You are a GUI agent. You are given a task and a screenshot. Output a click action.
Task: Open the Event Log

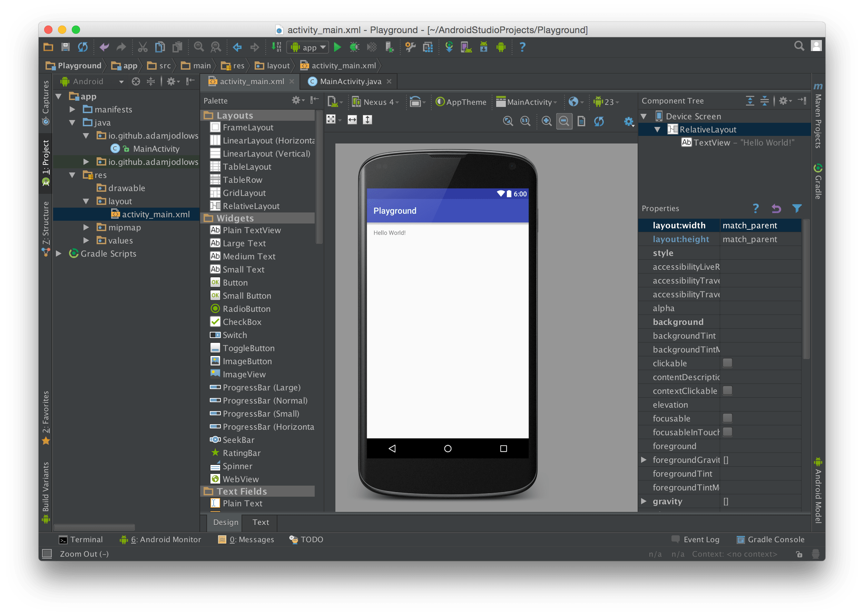click(695, 539)
